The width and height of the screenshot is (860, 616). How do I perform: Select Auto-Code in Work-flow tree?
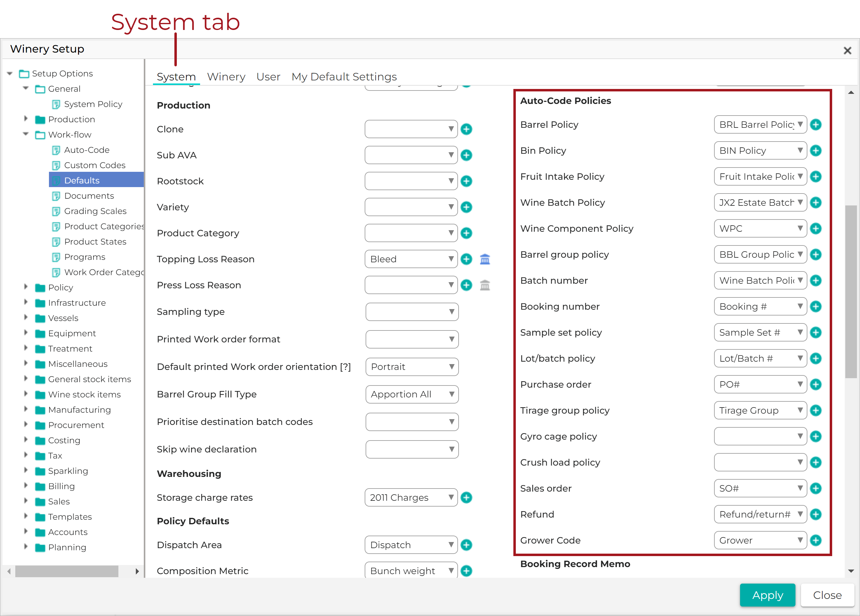coord(87,150)
